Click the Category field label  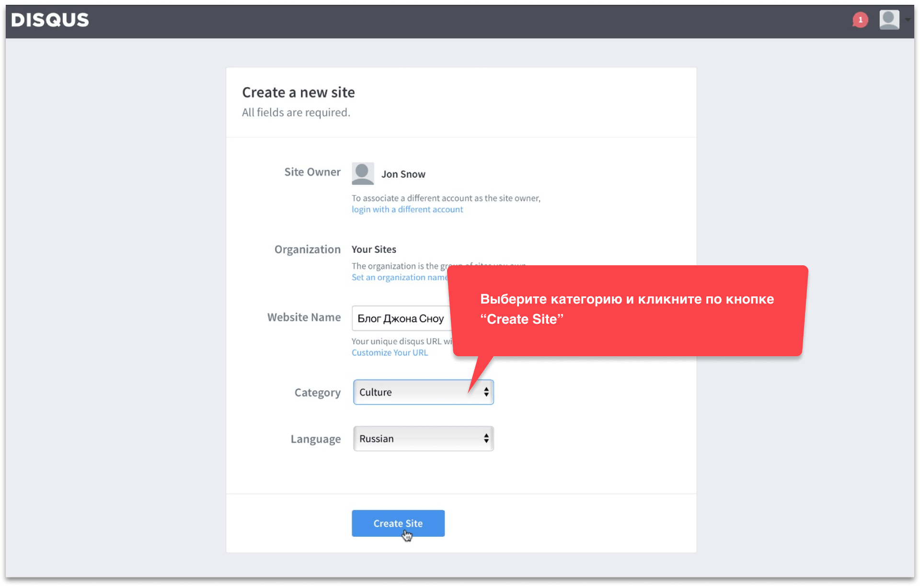point(317,393)
